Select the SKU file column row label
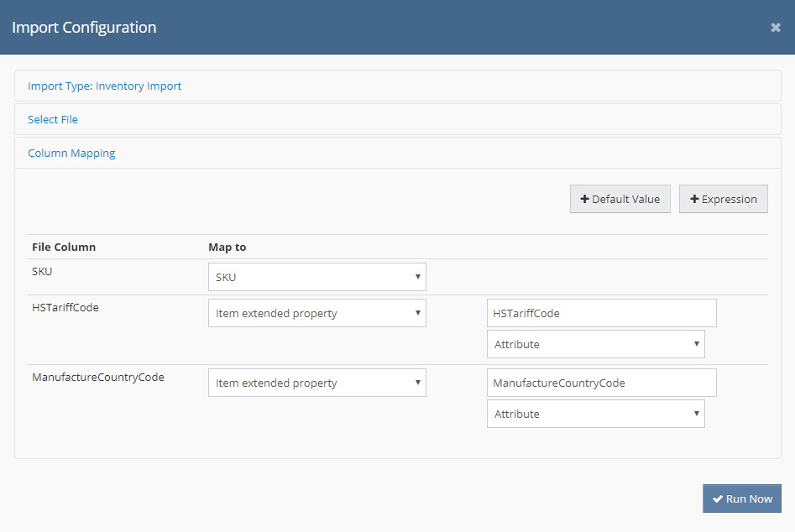Screen dimensions: 795x532 42,271
